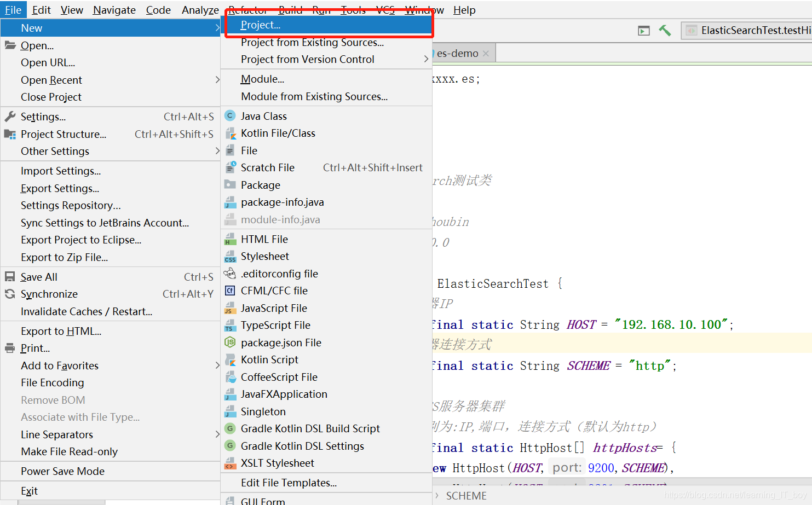Click the "192.168.10.100" string in code
The width and height of the screenshot is (812, 505).
(x=671, y=324)
